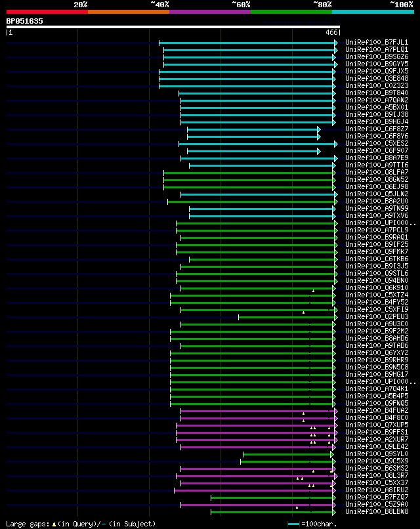Click the Large gaps legend yellow triangle
Viewport: 420px width, 529px height.
54,524
